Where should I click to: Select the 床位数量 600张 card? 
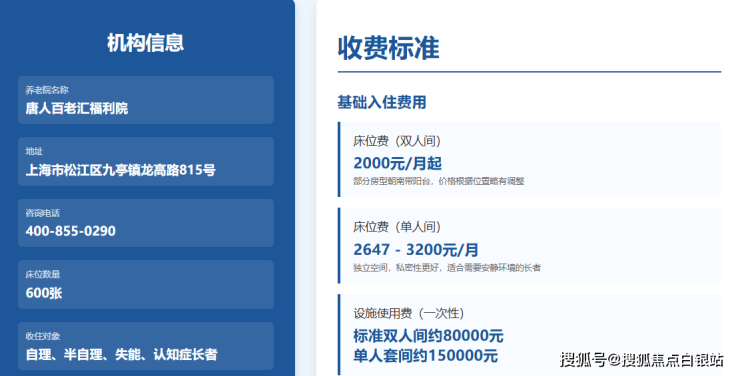pos(146,284)
